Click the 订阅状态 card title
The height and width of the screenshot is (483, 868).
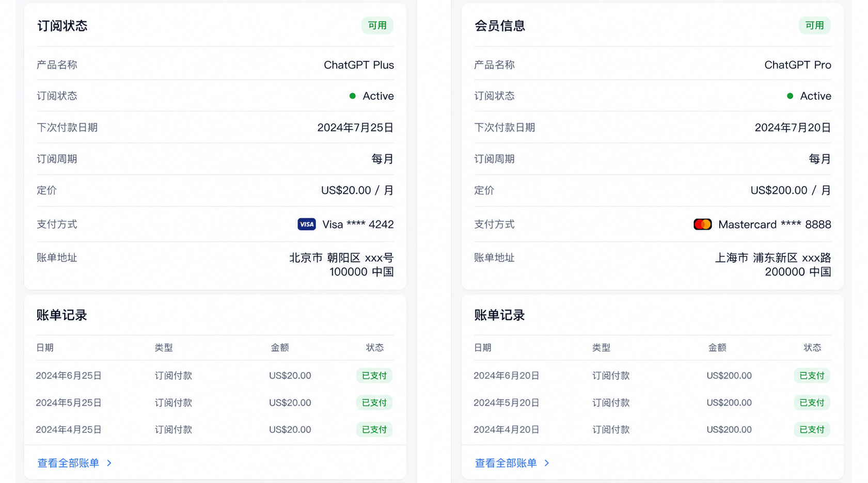point(62,26)
